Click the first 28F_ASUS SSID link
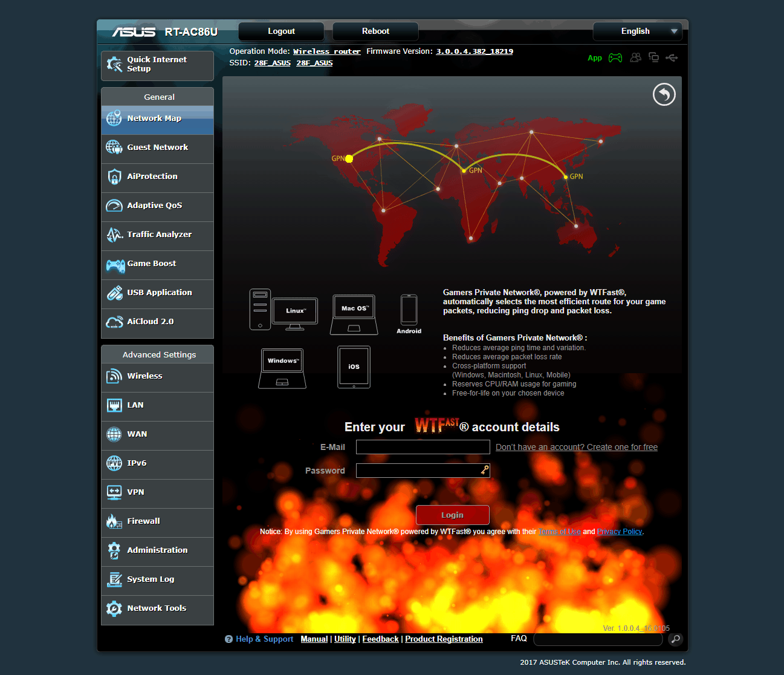Image resolution: width=784 pixels, height=675 pixels. pos(273,63)
